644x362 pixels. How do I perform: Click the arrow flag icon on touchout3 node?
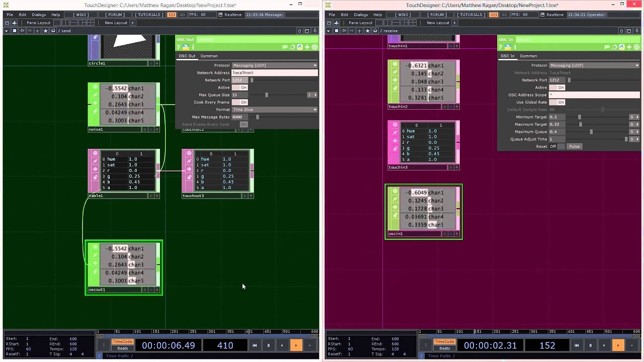click(190, 169)
